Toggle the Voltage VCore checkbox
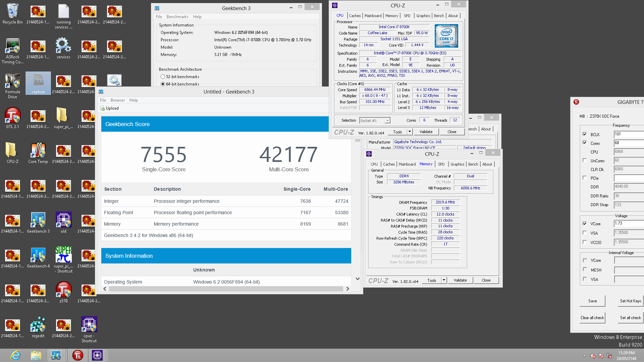644x362 pixels. pos(585,224)
